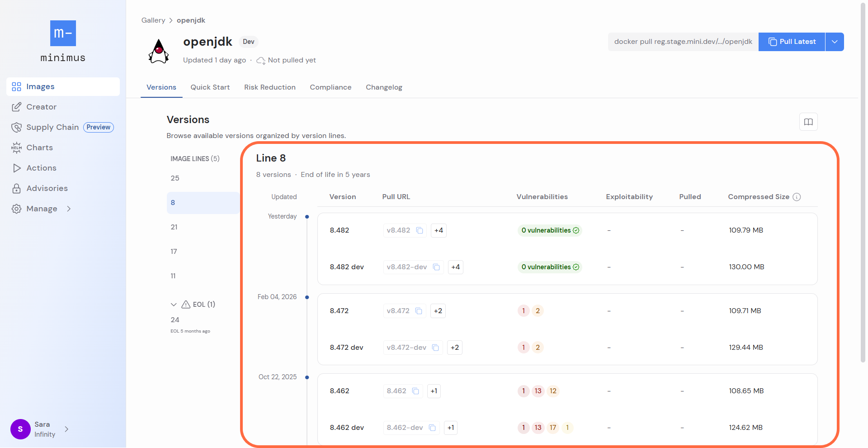The image size is (868, 448).
Task: Switch to the Compliance tab
Action: [x=330, y=87]
